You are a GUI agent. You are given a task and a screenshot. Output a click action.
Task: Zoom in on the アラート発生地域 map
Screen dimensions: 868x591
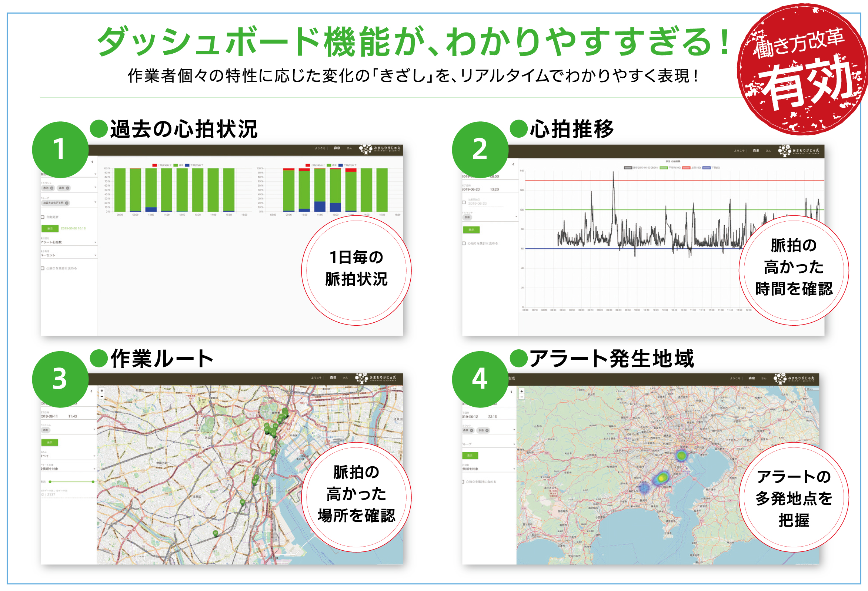click(522, 391)
